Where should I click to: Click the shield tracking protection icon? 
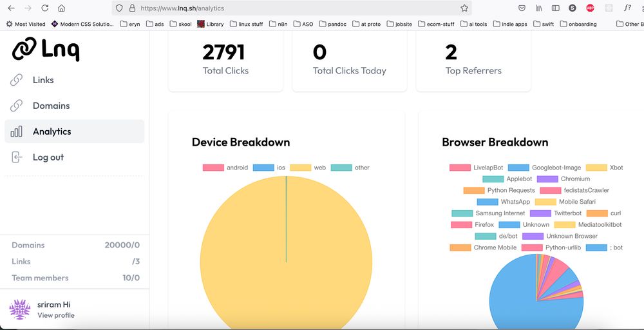[119, 8]
